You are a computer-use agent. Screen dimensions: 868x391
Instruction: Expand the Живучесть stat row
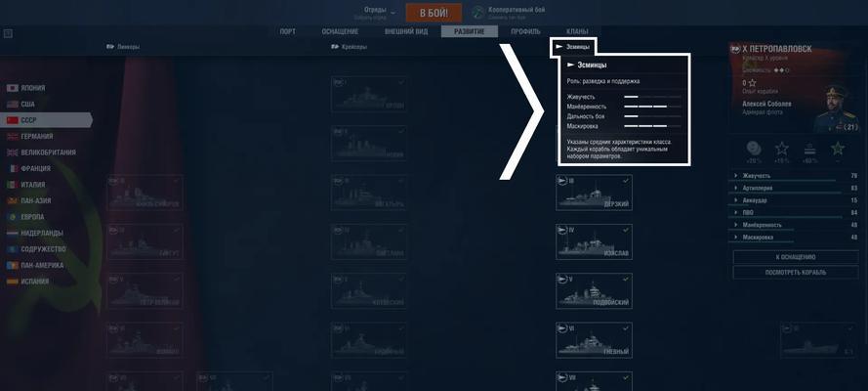click(x=795, y=176)
